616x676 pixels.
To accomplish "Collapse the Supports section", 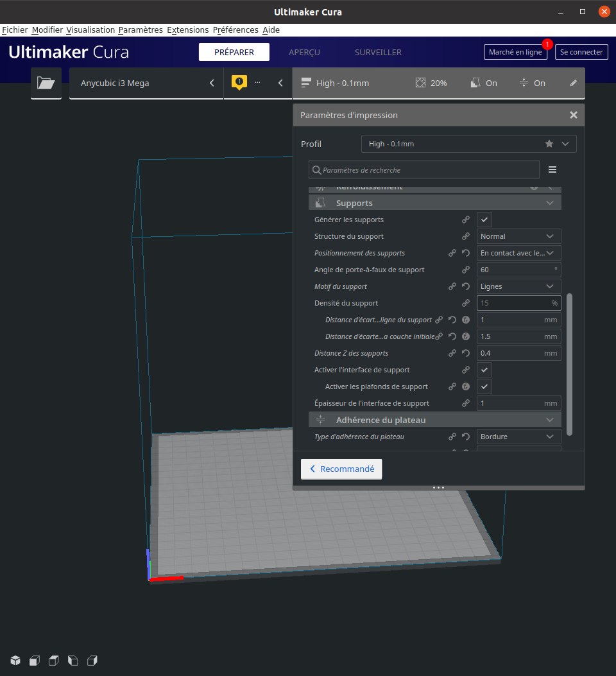I will pos(550,203).
